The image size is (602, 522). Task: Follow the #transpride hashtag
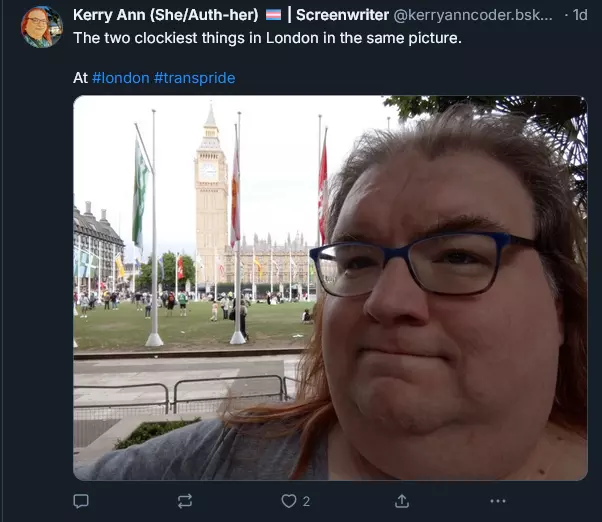(x=195, y=78)
